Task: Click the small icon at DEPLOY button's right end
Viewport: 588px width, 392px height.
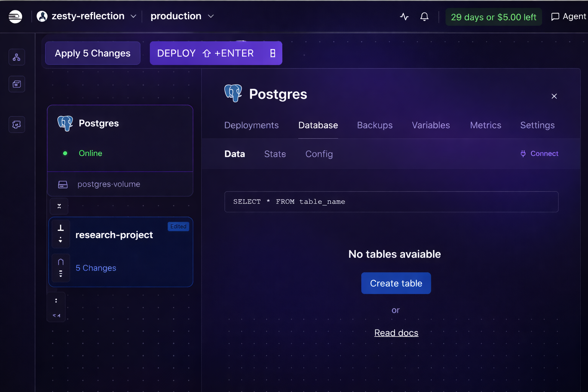Action: click(x=273, y=53)
